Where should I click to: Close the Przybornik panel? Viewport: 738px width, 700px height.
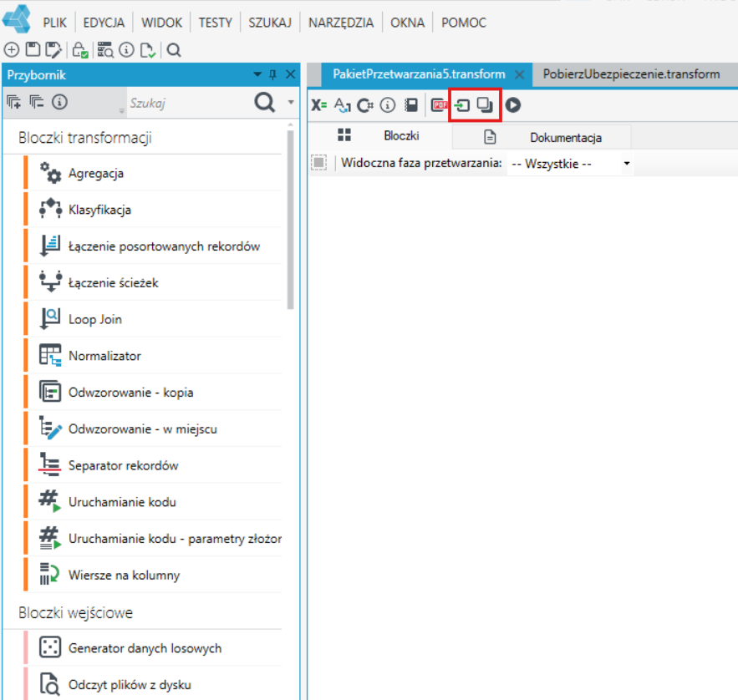coord(290,74)
